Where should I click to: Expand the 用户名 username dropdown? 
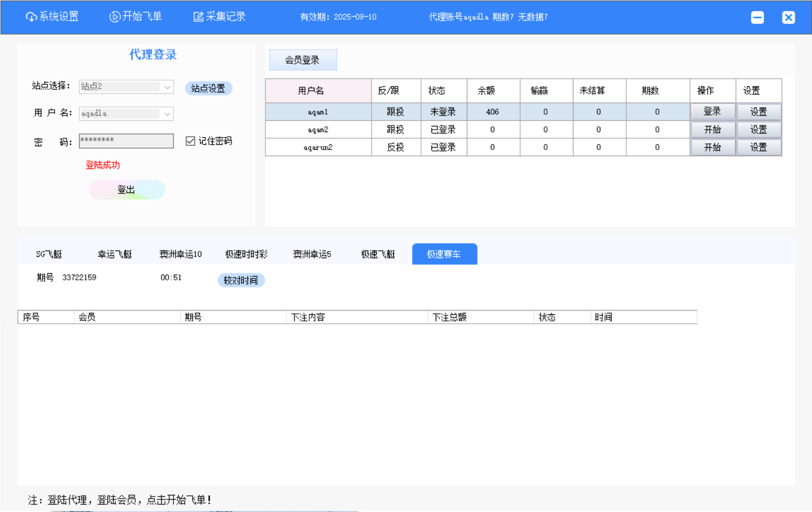coord(167,114)
